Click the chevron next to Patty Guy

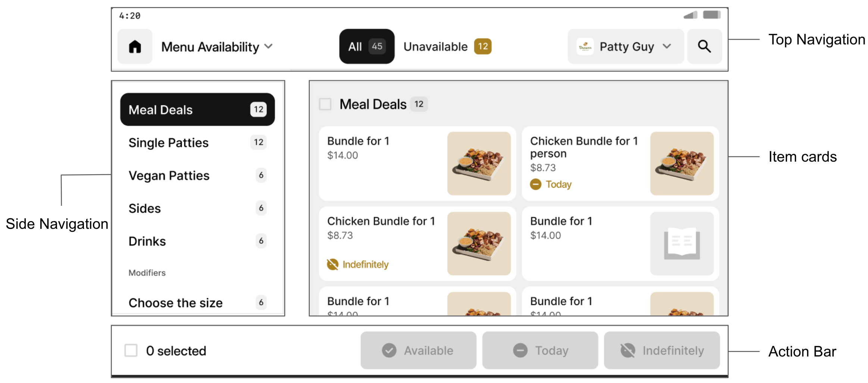tap(667, 46)
